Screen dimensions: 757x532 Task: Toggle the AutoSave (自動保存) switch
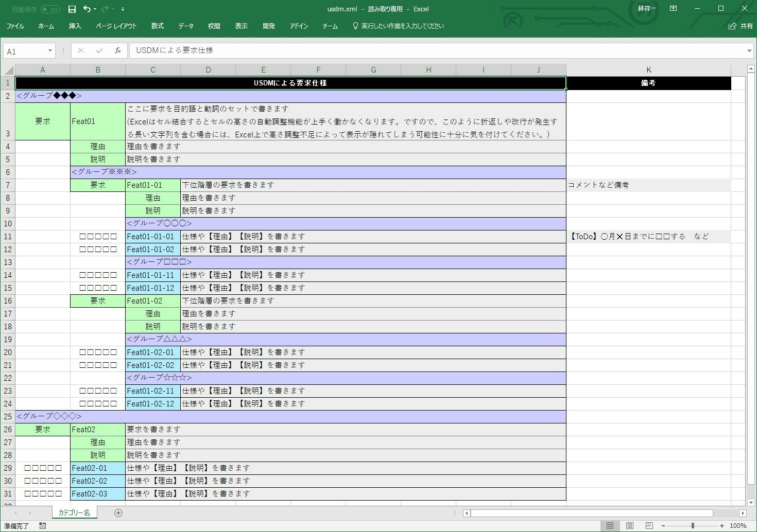pos(50,9)
